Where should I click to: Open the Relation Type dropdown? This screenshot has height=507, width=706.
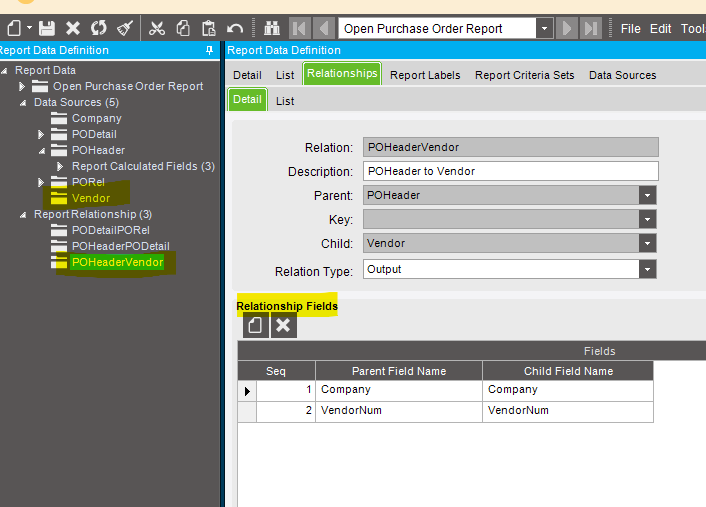pyautogui.click(x=649, y=270)
